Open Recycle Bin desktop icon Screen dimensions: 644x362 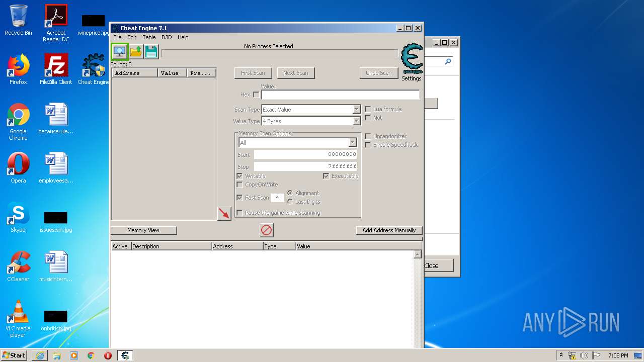click(18, 20)
